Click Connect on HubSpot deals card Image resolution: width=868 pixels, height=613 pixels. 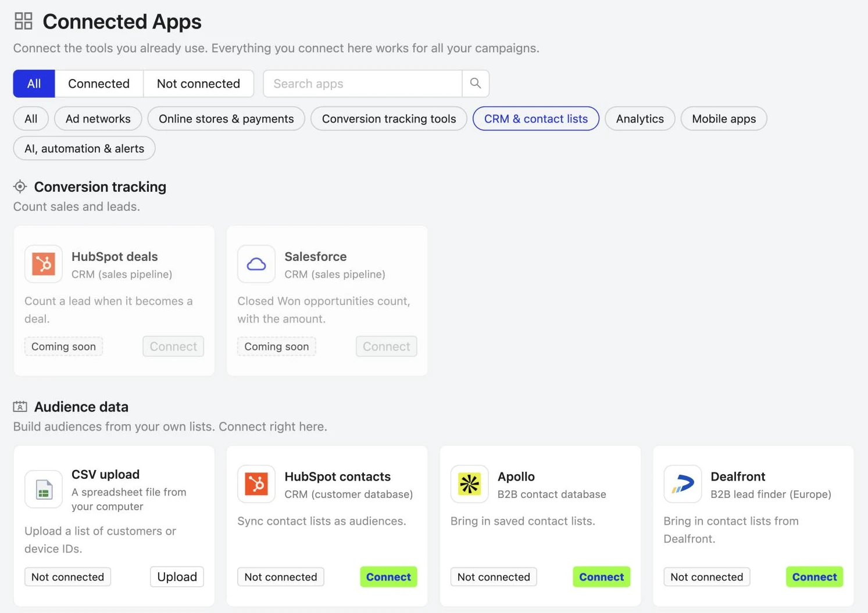coord(173,346)
